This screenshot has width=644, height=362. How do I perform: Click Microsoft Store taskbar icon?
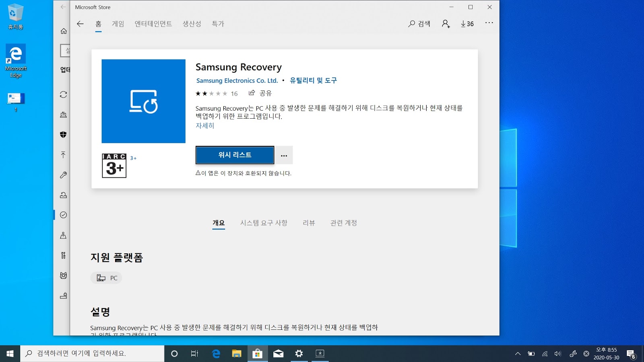258,354
